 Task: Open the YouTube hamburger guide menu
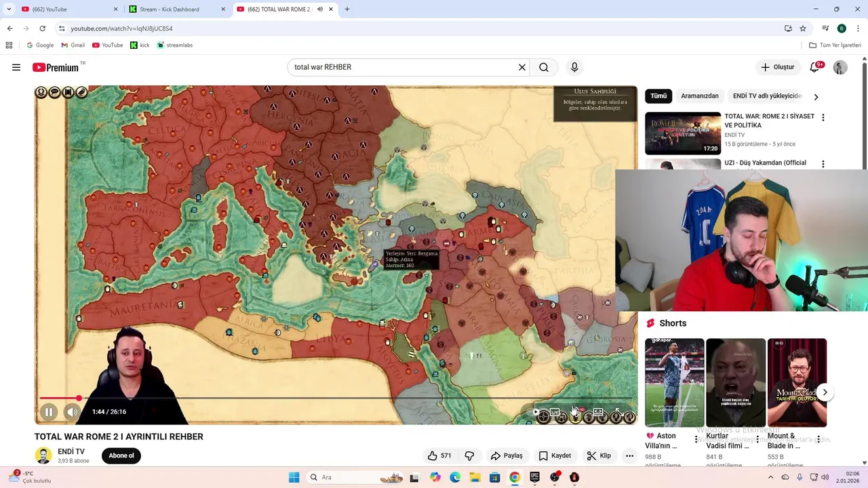(16, 67)
